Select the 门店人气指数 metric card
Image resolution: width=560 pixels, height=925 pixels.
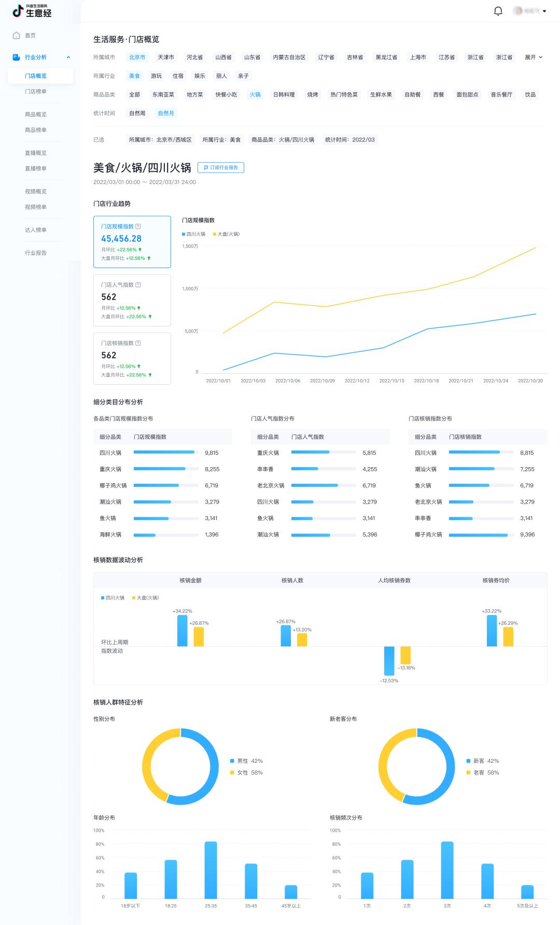click(132, 300)
